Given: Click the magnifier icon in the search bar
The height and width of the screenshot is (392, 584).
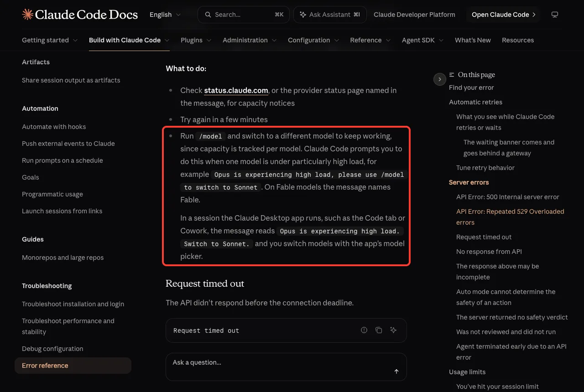Looking at the screenshot, I should tap(208, 15).
